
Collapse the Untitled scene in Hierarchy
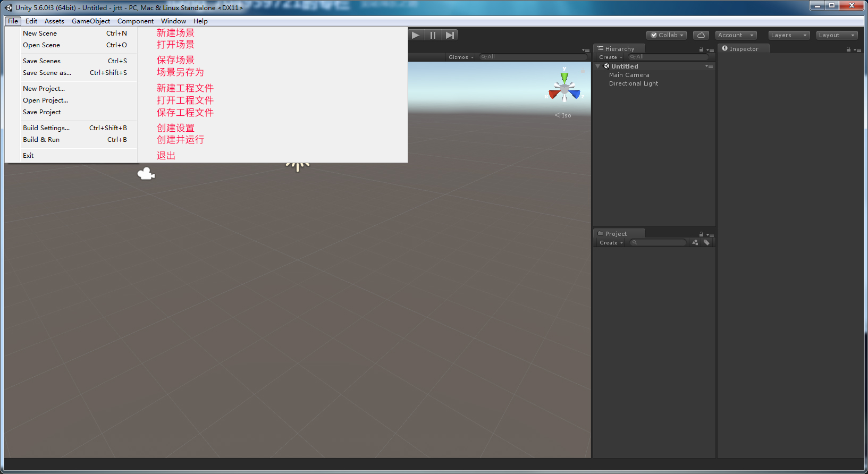click(598, 66)
